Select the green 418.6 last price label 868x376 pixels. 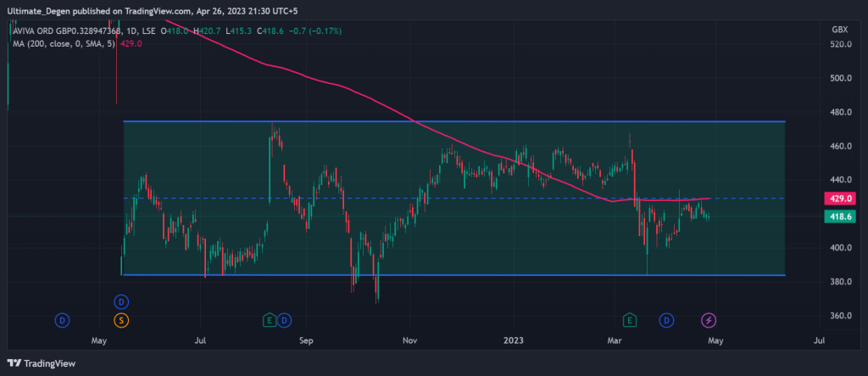pyautogui.click(x=839, y=217)
